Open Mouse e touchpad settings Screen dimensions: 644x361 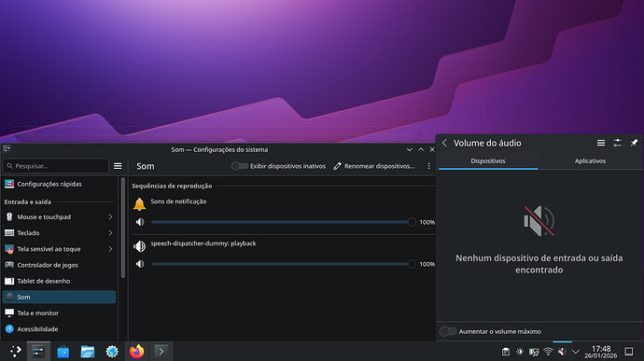59,216
